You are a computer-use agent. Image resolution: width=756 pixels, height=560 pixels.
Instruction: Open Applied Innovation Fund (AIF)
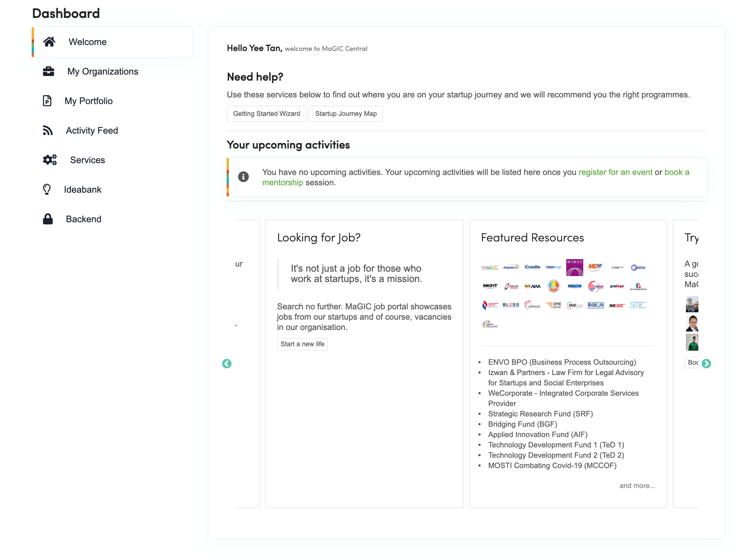pos(538,434)
